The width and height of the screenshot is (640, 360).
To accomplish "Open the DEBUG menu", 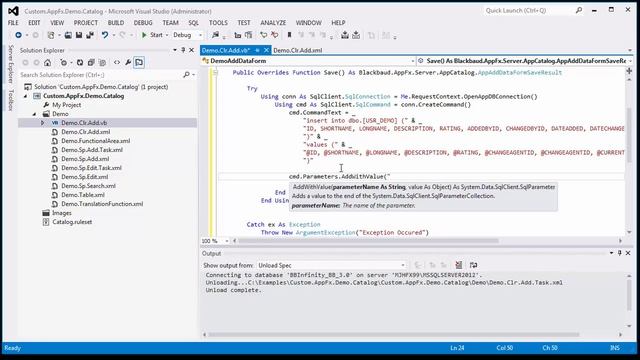I will point(143,23).
